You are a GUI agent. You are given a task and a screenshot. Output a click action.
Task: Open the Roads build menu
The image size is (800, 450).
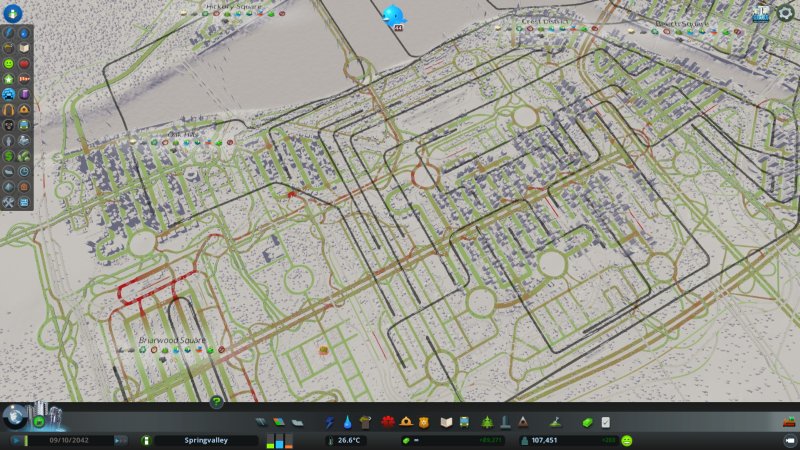pos(261,422)
